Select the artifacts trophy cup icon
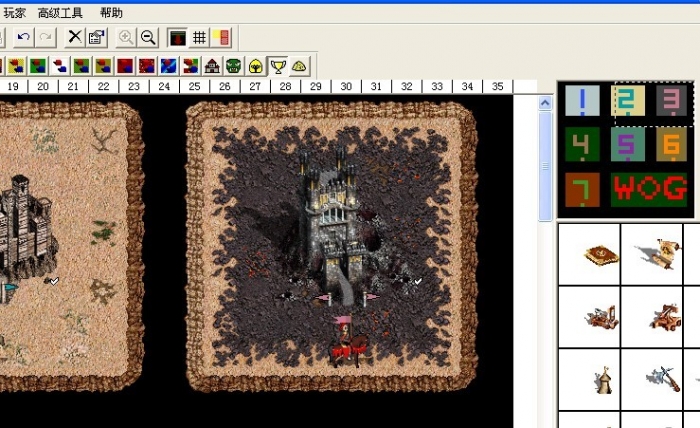The width and height of the screenshot is (700, 428). point(278,66)
